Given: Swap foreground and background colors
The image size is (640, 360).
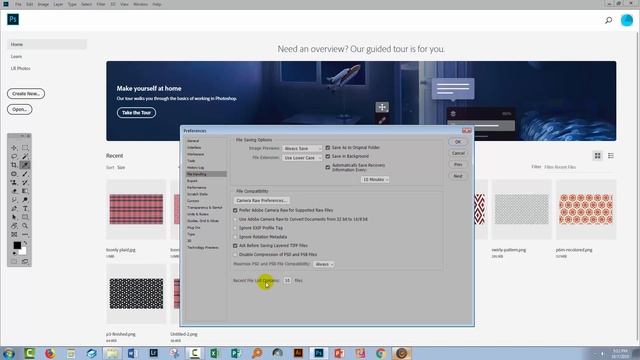Looking at the screenshot, I should [25, 243].
